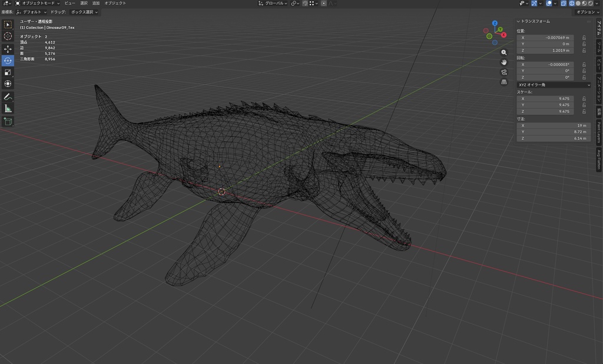Pick the Measure tool
Screen dimensions: 603x364
[8, 108]
